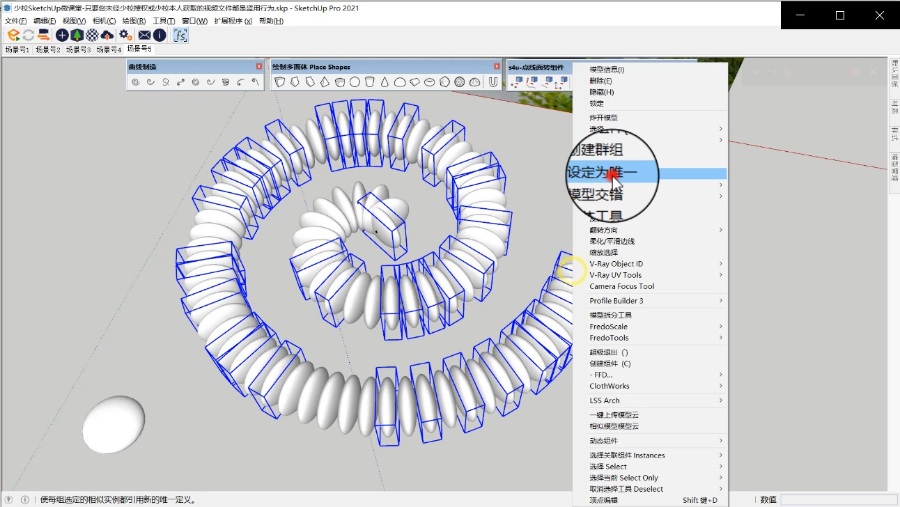Image resolution: width=900 pixels, height=507 pixels.
Task: Switch to scene tab 场景号2
Action: point(48,50)
